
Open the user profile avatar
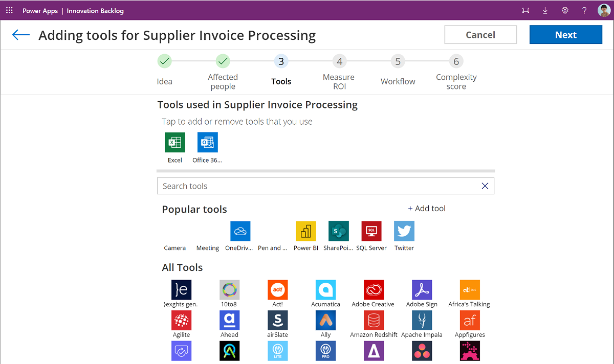[x=604, y=10]
